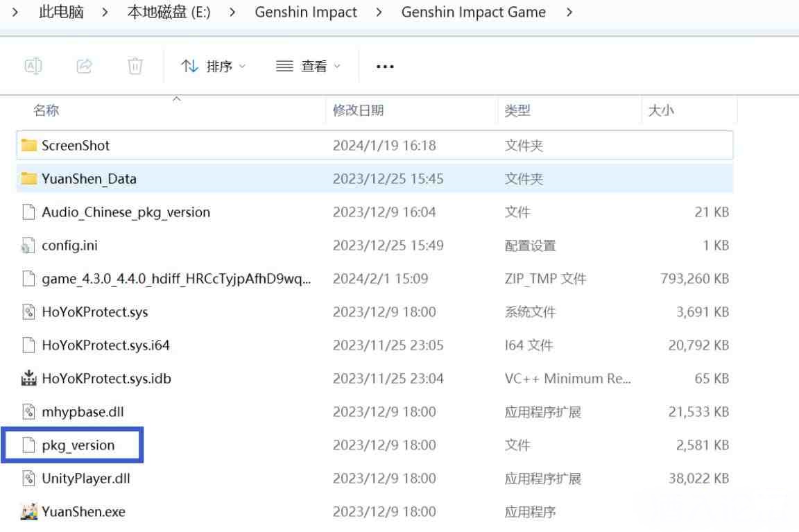Select the Audio_Chinese_pkg_version file name

click(x=126, y=212)
